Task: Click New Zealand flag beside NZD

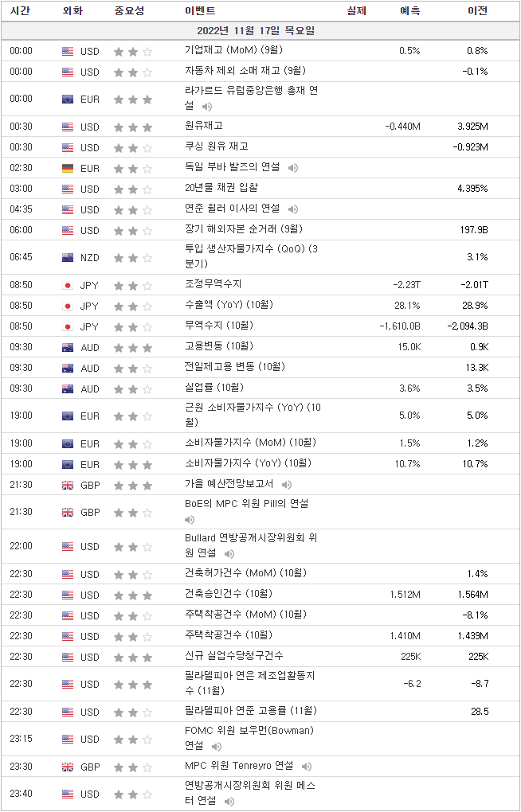Action: (x=68, y=257)
